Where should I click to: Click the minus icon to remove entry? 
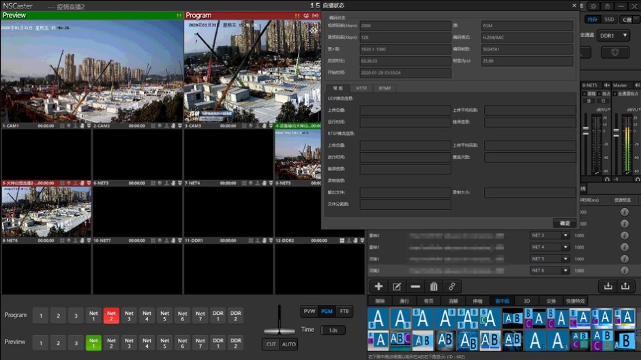415,286
